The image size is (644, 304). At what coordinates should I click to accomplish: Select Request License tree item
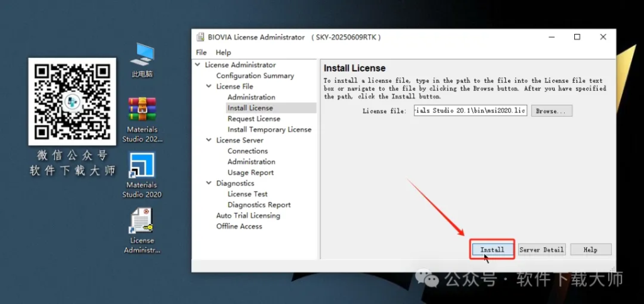tap(253, 119)
